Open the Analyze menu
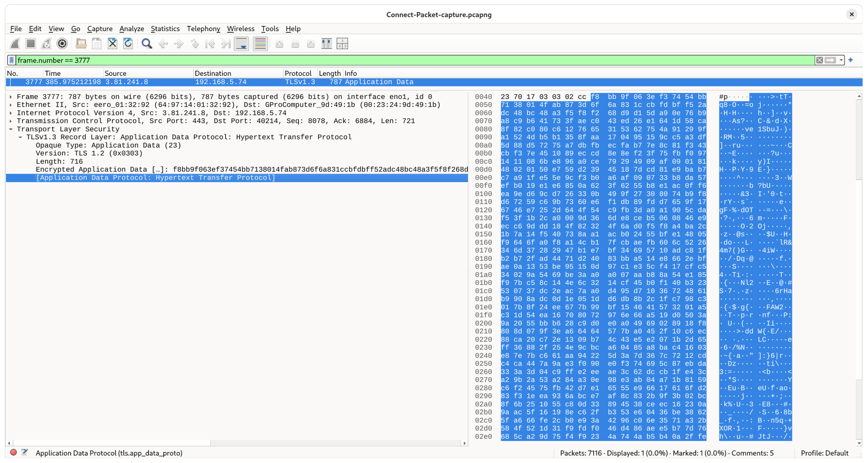The height and width of the screenshot is (463, 868). (132, 29)
